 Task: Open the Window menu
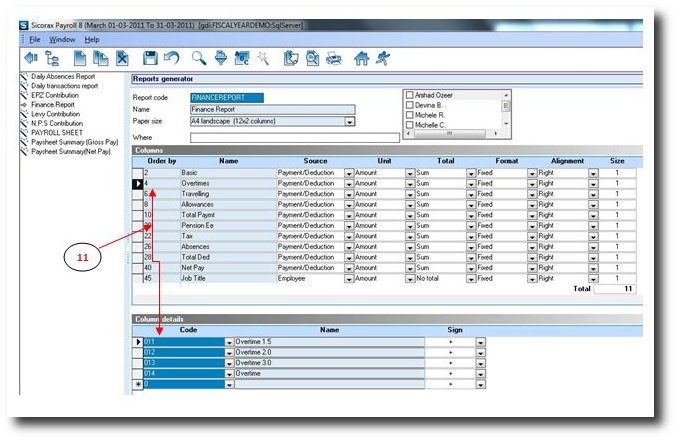click(x=62, y=38)
